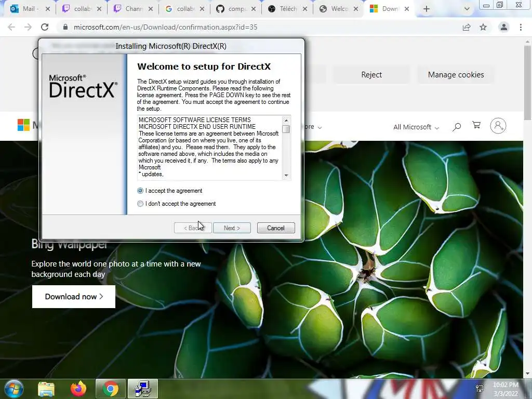Switch to the Twitch Chann tab

pyautogui.click(x=133, y=9)
